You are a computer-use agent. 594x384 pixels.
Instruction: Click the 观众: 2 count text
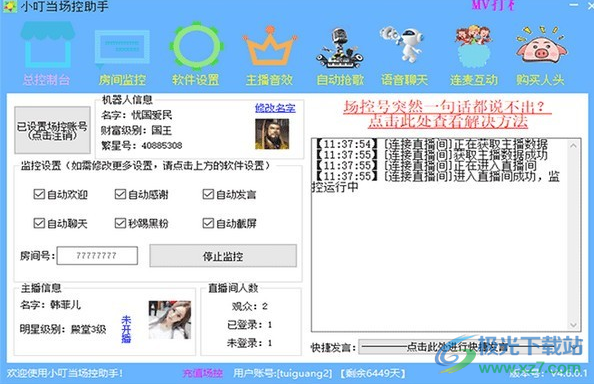(x=250, y=306)
